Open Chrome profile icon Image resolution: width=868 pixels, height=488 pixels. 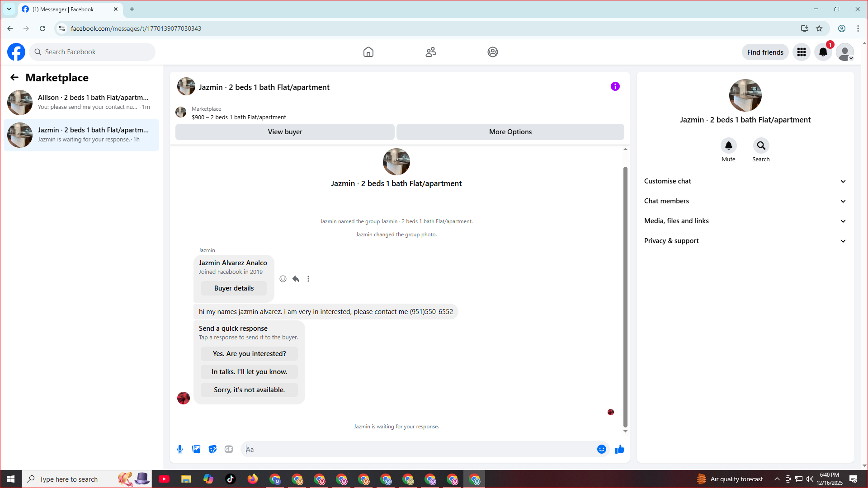pyautogui.click(x=842, y=28)
